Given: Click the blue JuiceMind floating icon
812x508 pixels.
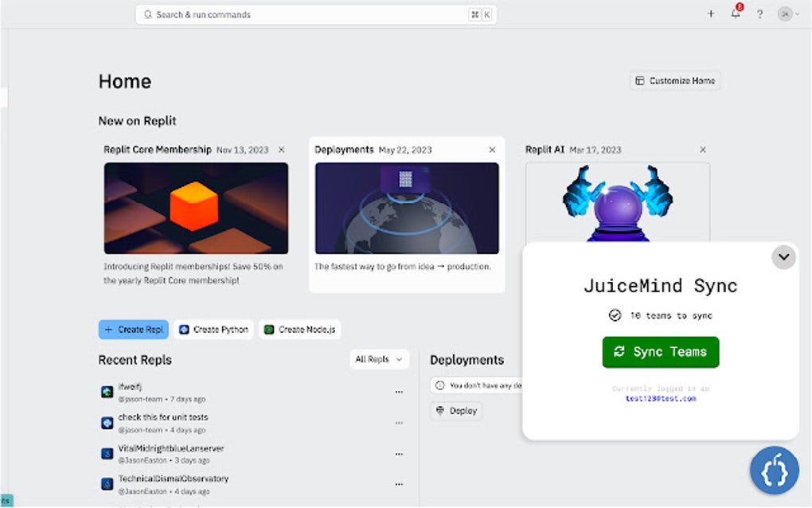Looking at the screenshot, I should point(775,471).
